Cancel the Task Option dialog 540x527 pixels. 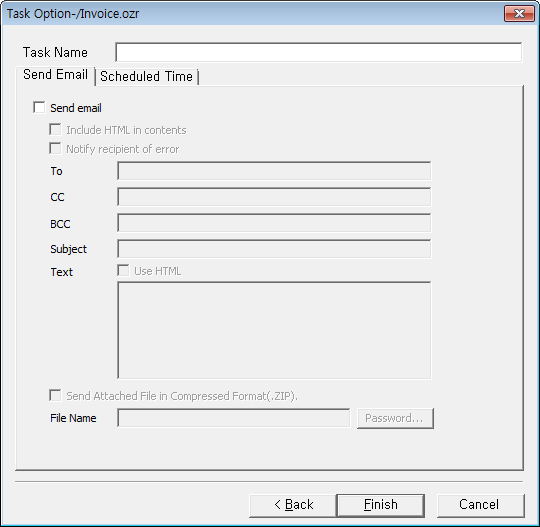point(480,505)
